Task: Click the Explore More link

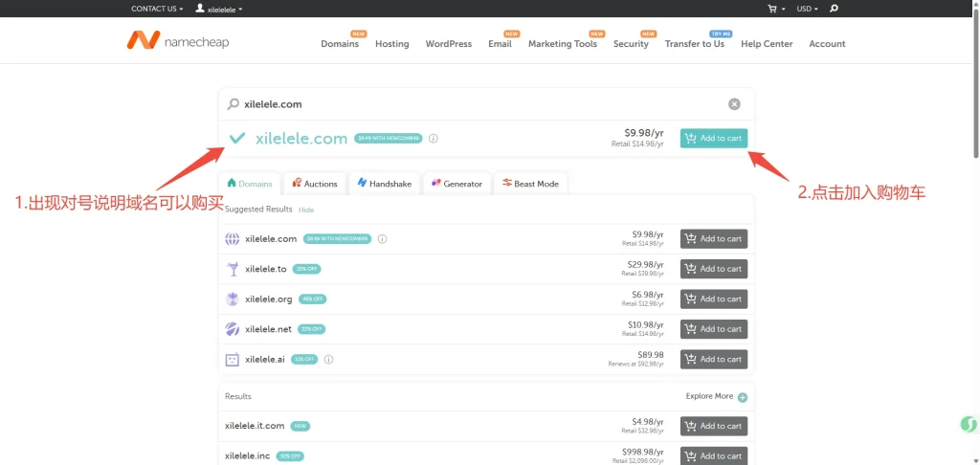Action: click(709, 396)
